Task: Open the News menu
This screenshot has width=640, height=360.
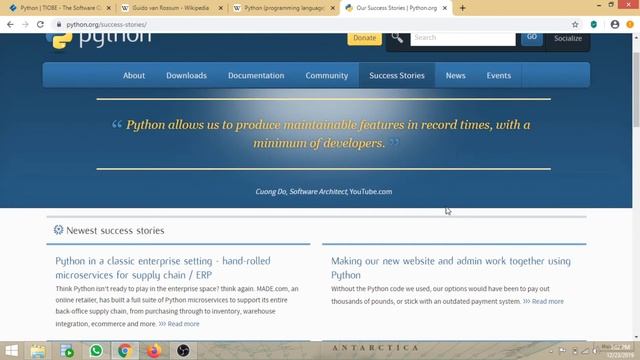Action: pos(456,76)
